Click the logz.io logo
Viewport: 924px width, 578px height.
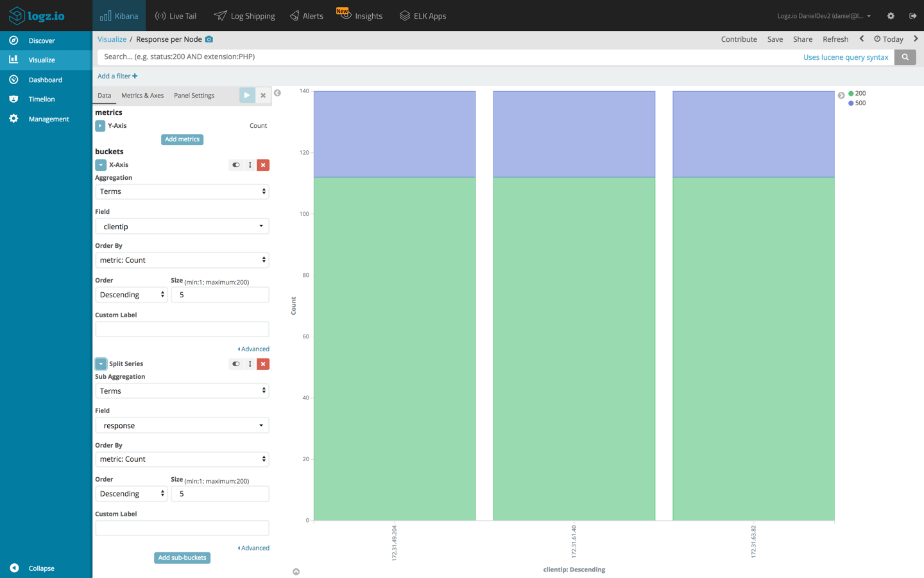point(37,15)
